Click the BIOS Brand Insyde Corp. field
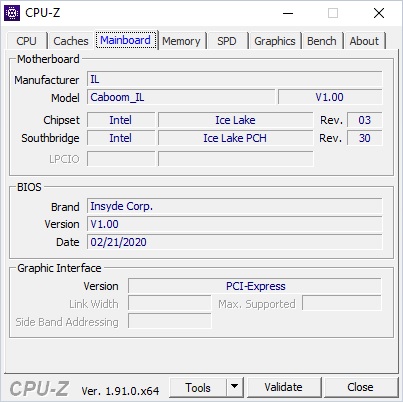Image resolution: width=403 pixels, height=402 pixels. (235, 206)
